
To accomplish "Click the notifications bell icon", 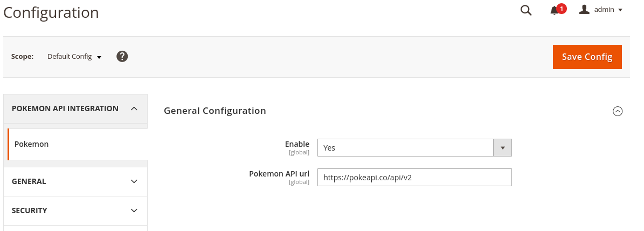I will click(x=554, y=11).
